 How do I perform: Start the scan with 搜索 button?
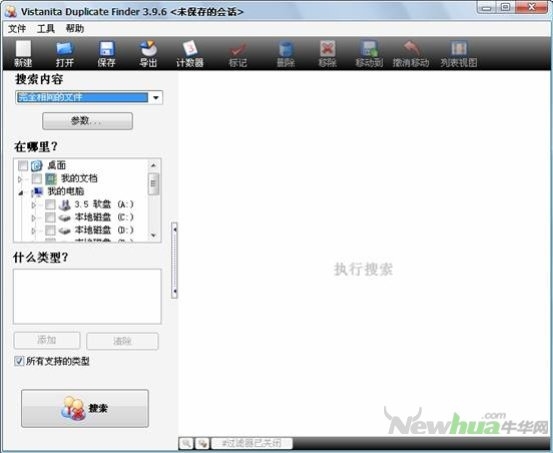point(85,409)
